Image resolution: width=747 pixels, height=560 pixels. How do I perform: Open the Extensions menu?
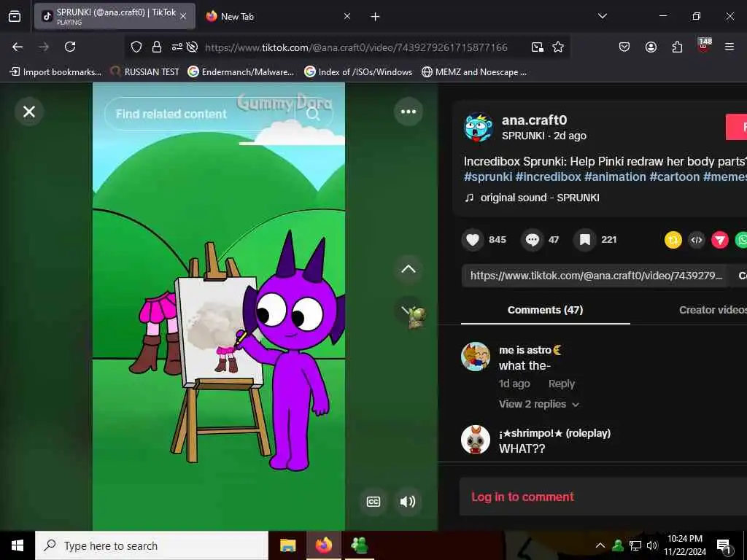click(x=677, y=47)
